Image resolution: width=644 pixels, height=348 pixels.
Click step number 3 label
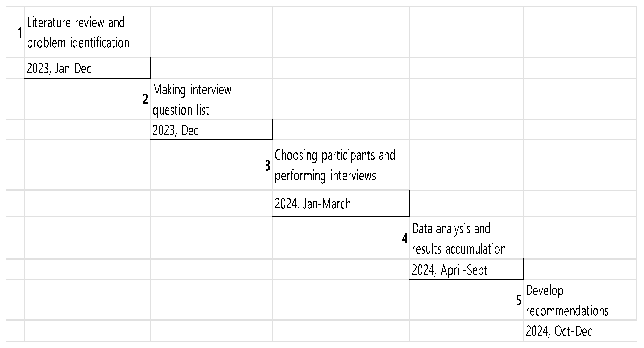pyautogui.click(x=268, y=165)
